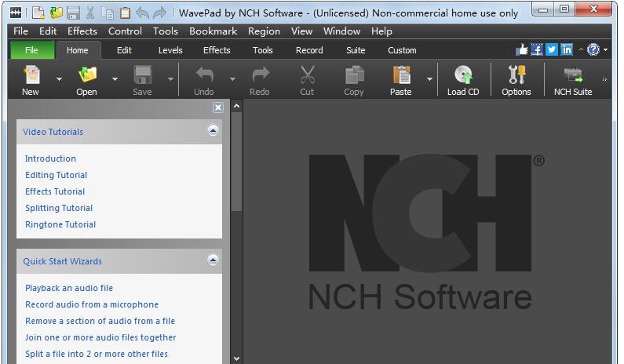This screenshot has height=364, width=624.
Task: Switch to the Custom ribbon tab
Action: (402, 50)
